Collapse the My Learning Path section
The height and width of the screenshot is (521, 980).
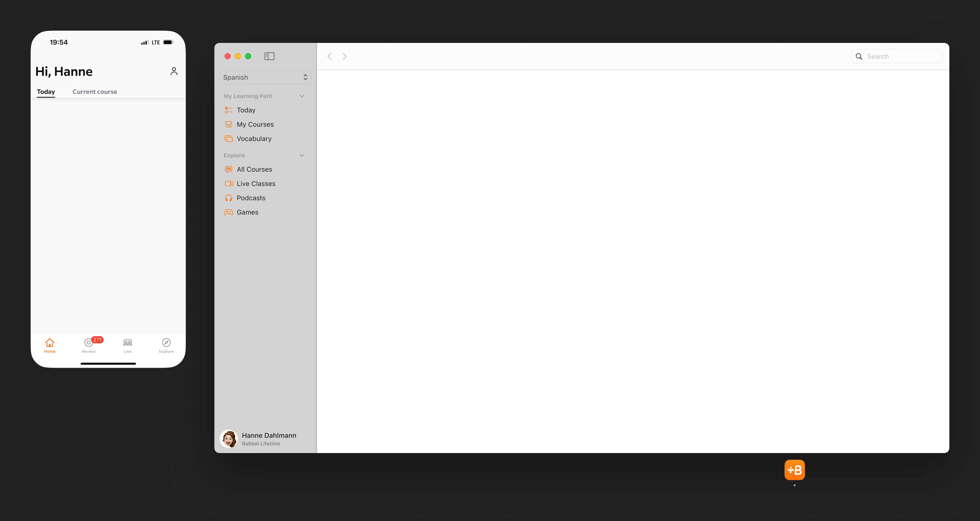click(x=302, y=96)
